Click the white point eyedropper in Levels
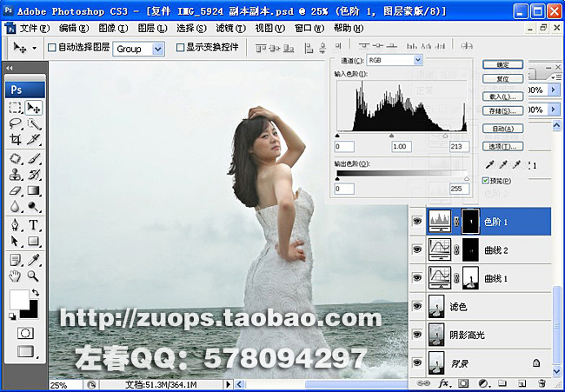 click(517, 165)
